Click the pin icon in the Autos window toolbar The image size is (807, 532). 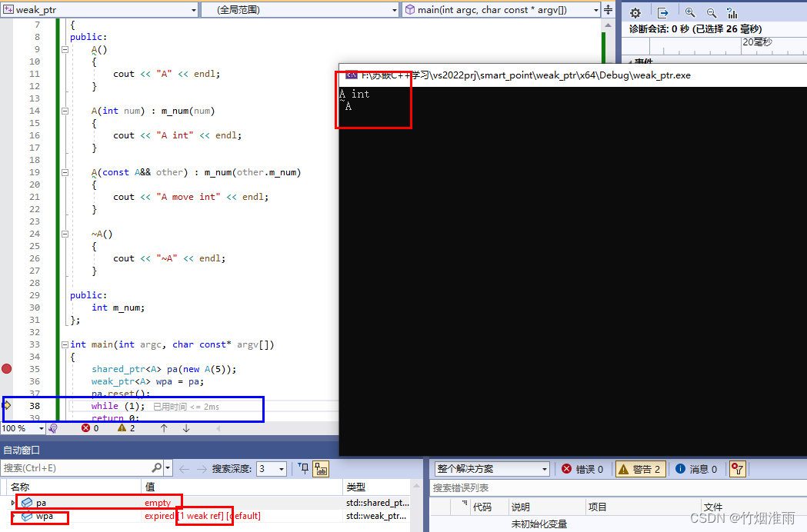(x=303, y=468)
